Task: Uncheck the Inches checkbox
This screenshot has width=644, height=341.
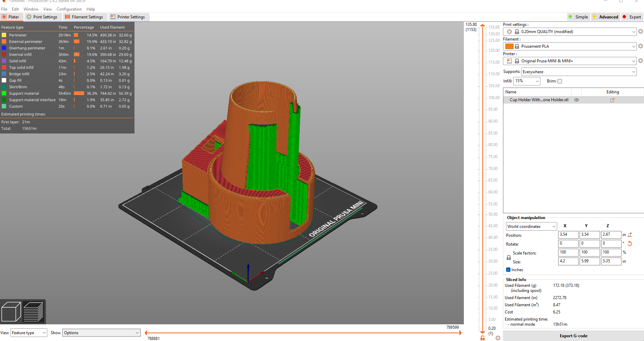Action: pos(508,269)
